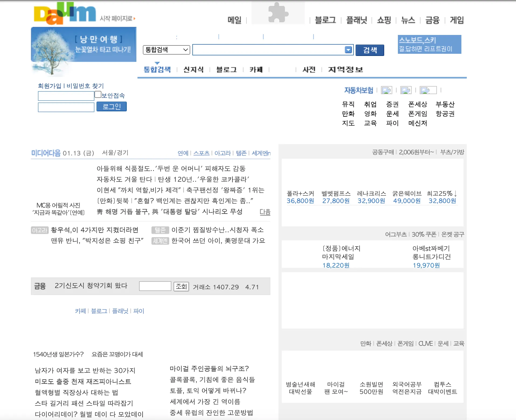Toggle the 보안접속 checkbox
Screen dimensions: 516x420
tap(98, 94)
